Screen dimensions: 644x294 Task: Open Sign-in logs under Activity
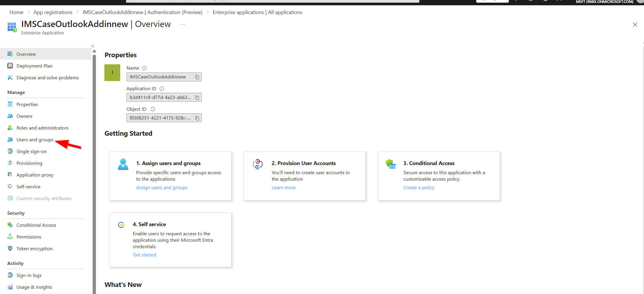pyautogui.click(x=29, y=275)
